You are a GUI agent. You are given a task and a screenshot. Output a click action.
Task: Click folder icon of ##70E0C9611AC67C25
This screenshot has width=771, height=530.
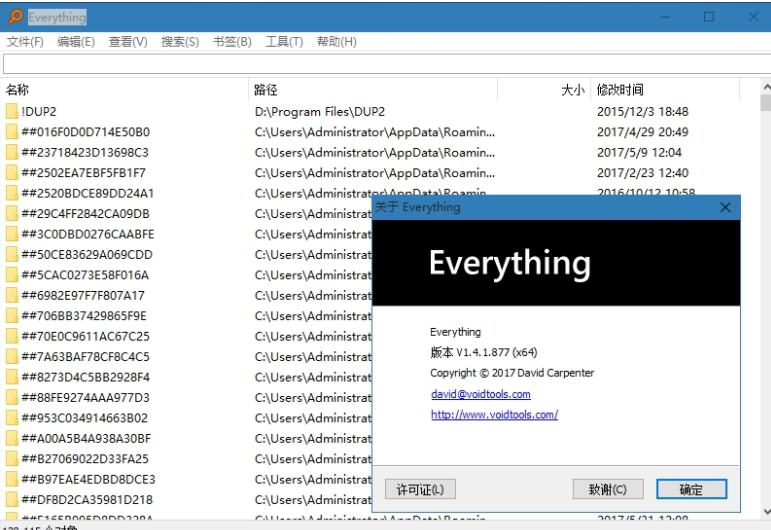point(12,336)
